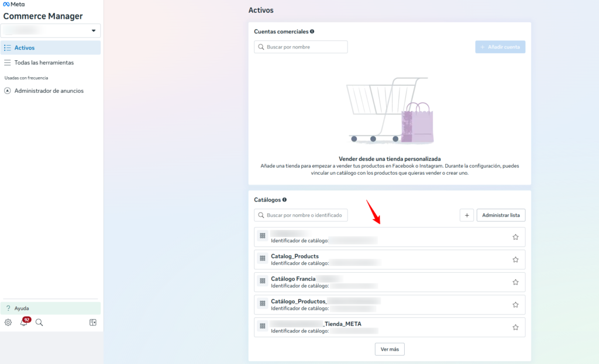599x364 pixels.
Task: Click the Commerce Manager title
Action: (x=43, y=16)
